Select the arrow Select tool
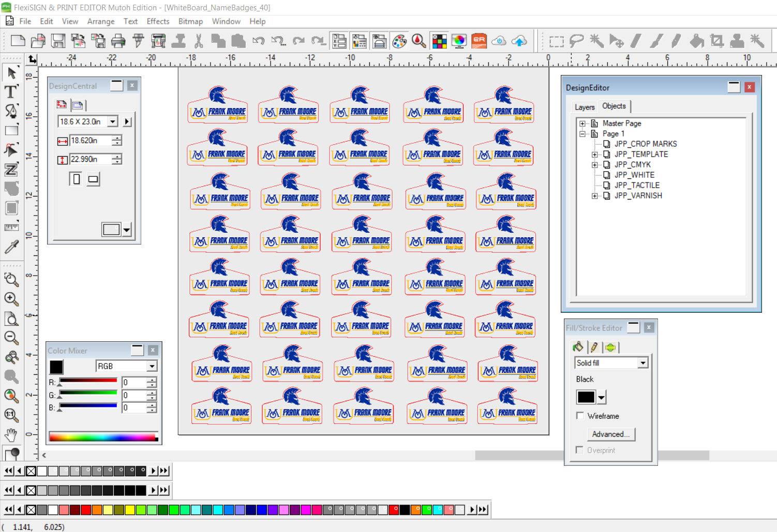Image resolution: width=777 pixels, height=532 pixels. coord(11,73)
